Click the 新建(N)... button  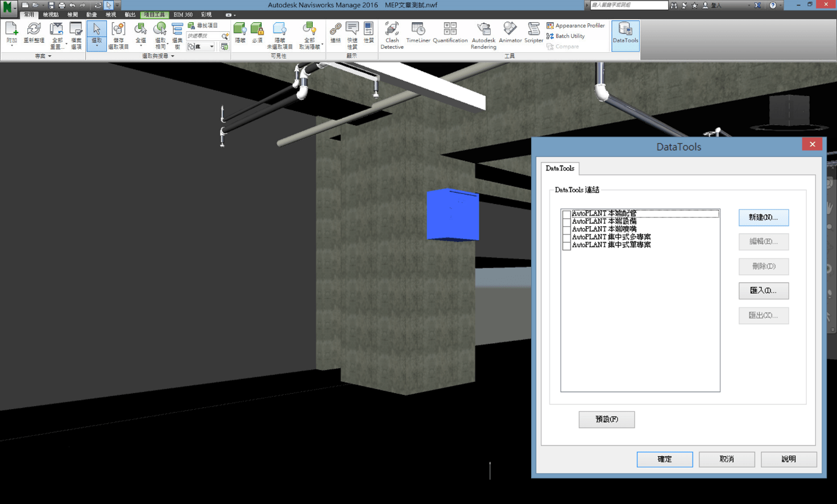764,218
